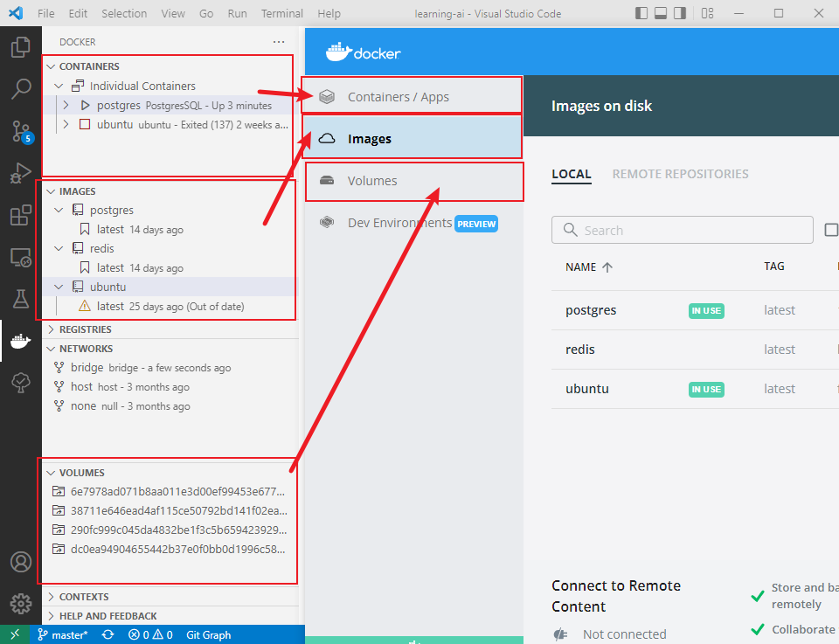Viewport: 839px width, 644px height.
Task: Collapse the IMAGES section
Action: (51, 191)
